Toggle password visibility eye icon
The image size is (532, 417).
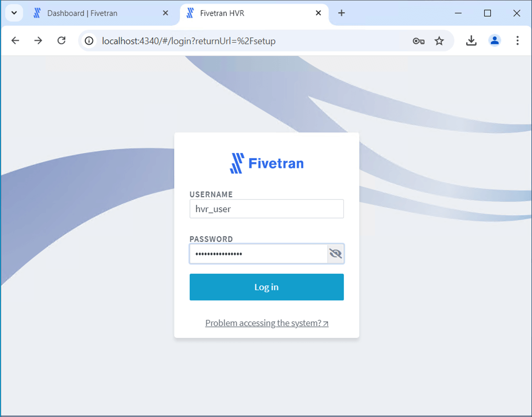pos(336,254)
